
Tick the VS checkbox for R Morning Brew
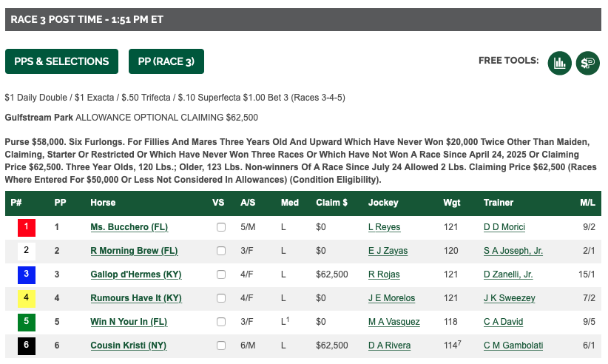coord(220,251)
